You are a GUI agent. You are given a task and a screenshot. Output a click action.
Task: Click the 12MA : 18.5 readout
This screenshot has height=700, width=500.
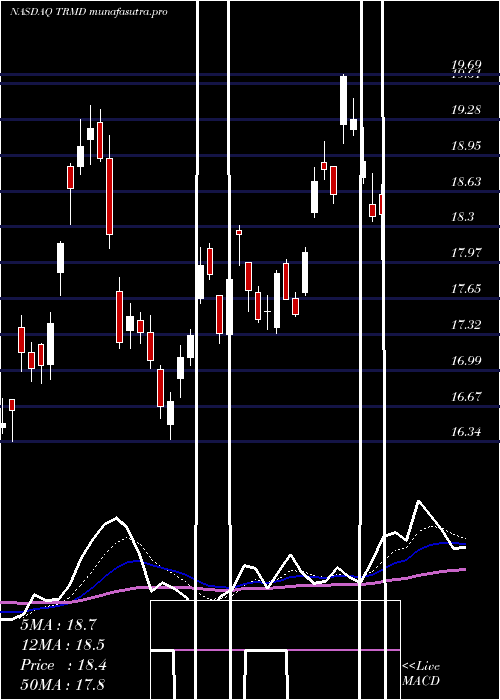tap(63, 645)
